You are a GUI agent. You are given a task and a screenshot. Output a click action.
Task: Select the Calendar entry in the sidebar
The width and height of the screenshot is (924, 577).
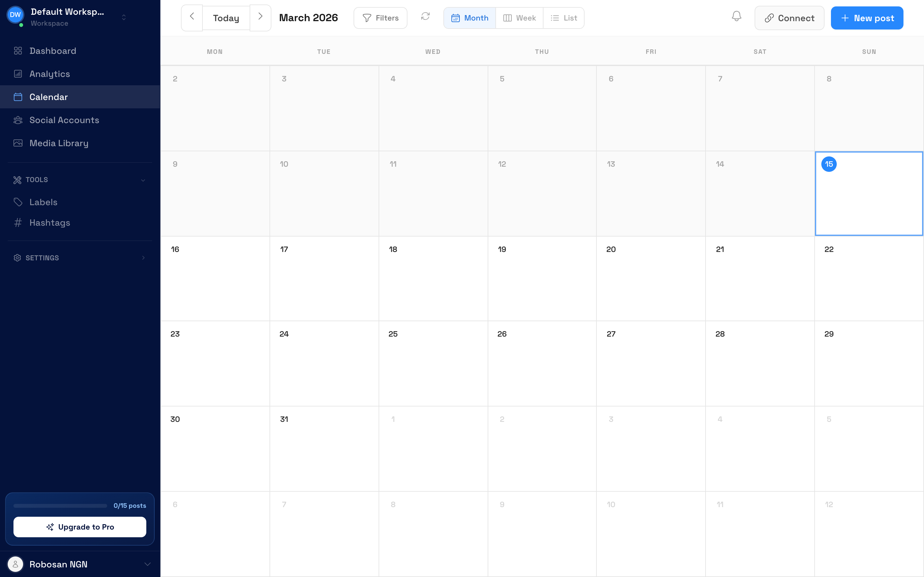(49, 97)
